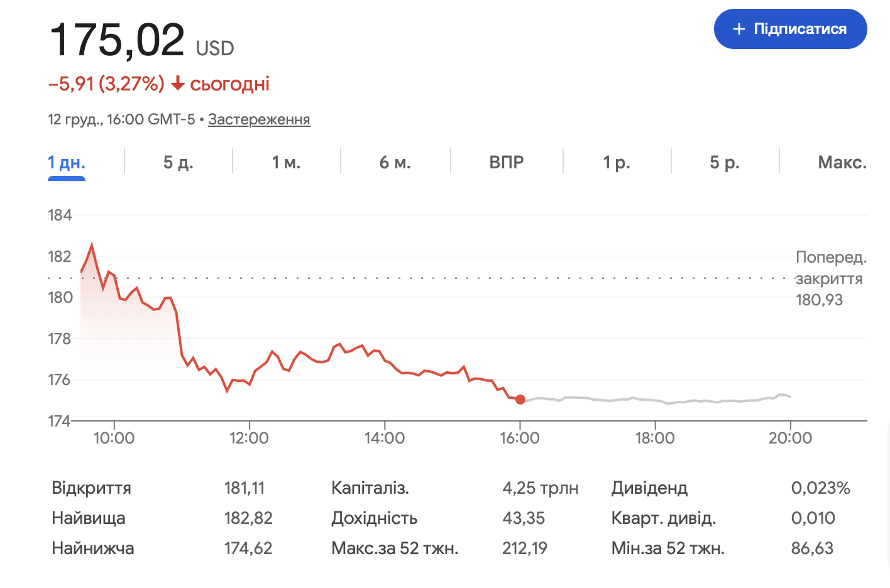The width and height of the screenshot is (890, 588).
Task: View the Макс. full history tab
Action: [x=842, y=163]
